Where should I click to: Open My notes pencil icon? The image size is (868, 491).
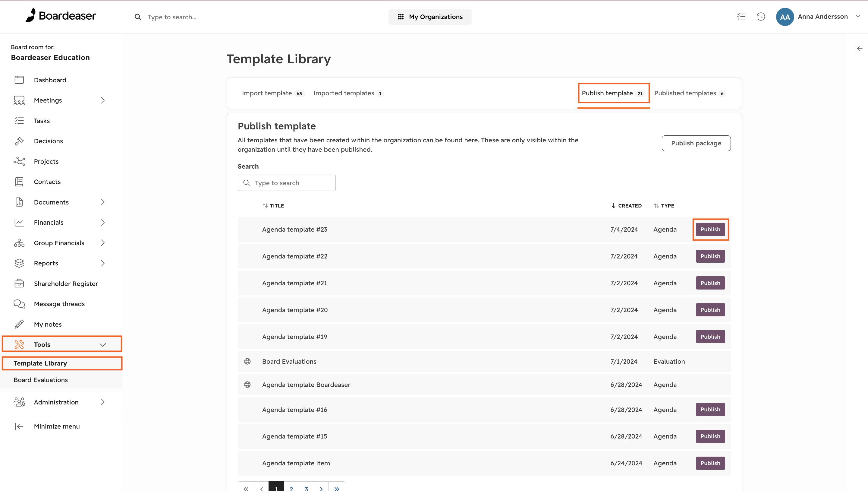[x=19, y=324]
